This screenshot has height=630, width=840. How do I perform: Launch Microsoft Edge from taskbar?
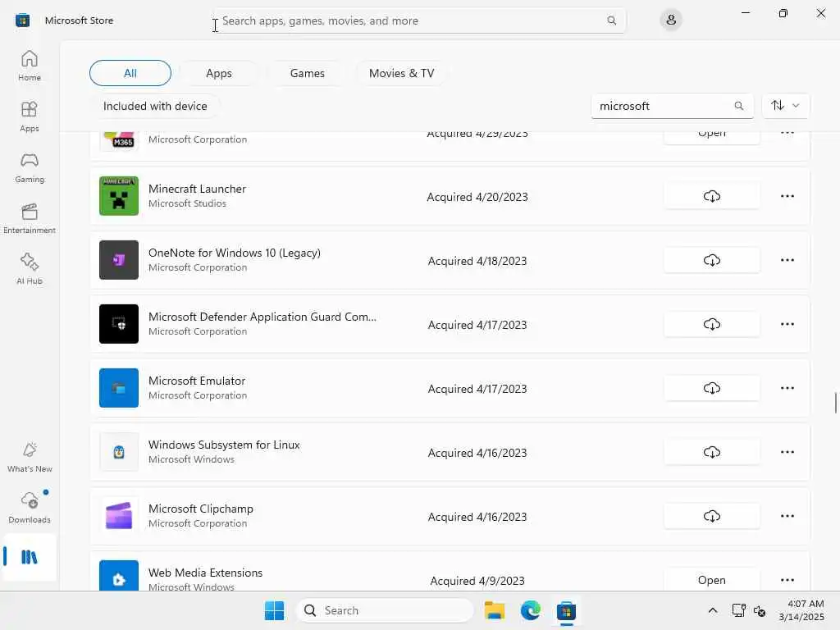click(531, 610)
